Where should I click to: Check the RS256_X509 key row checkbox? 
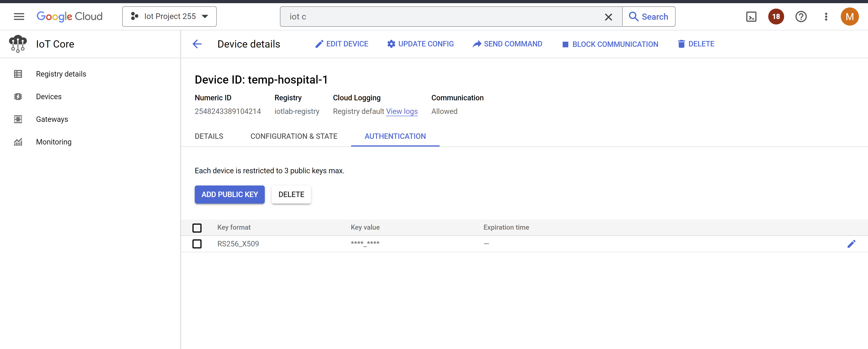coord(197,244)
